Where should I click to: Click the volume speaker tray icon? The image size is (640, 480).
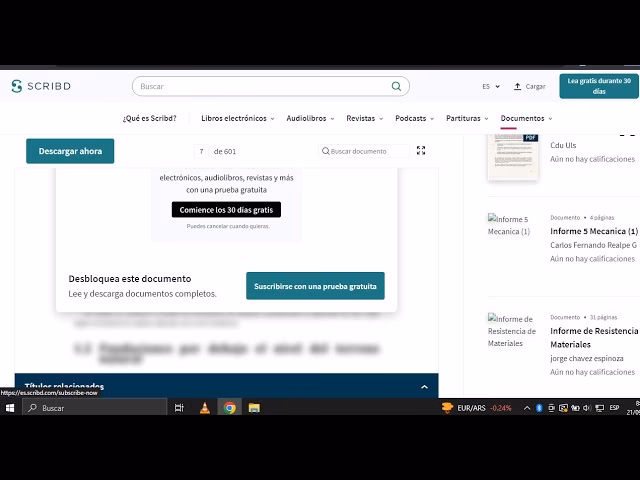coord(587,408)
